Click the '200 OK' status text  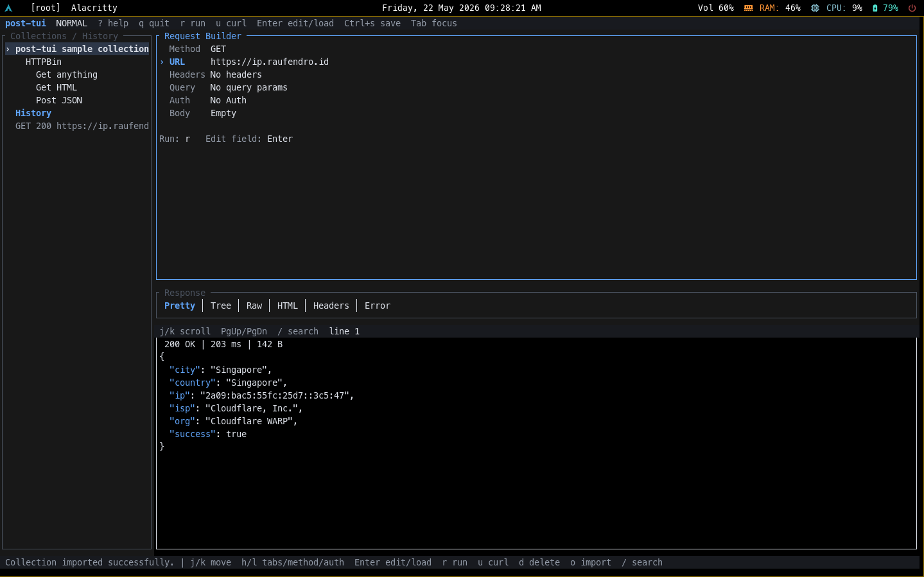(180, 345)
